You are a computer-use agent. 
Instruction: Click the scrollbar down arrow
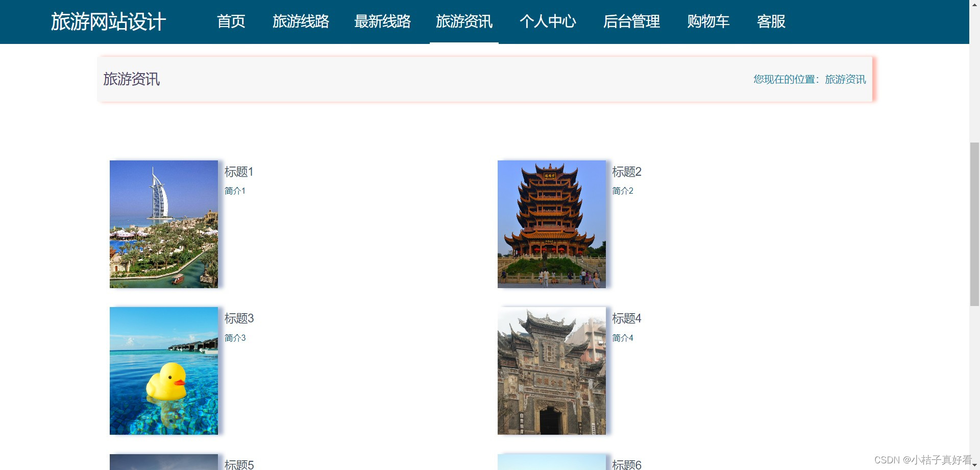click(974, 465)
